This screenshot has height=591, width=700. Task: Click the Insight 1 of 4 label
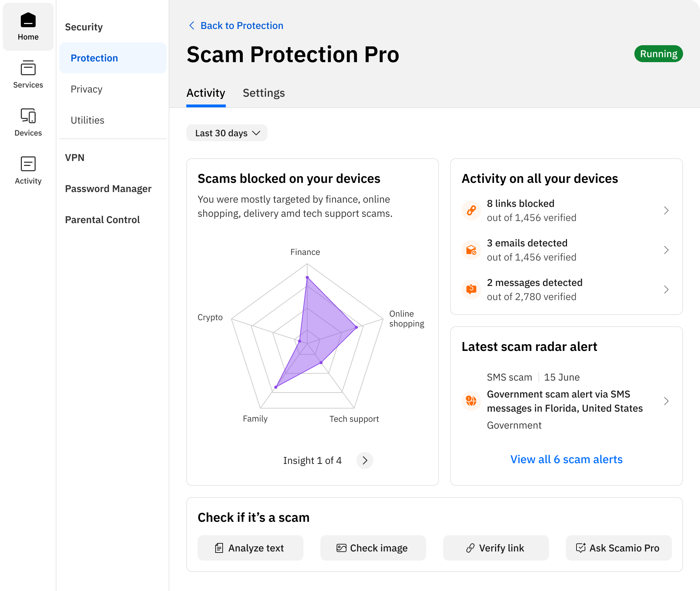click(312, 460)
